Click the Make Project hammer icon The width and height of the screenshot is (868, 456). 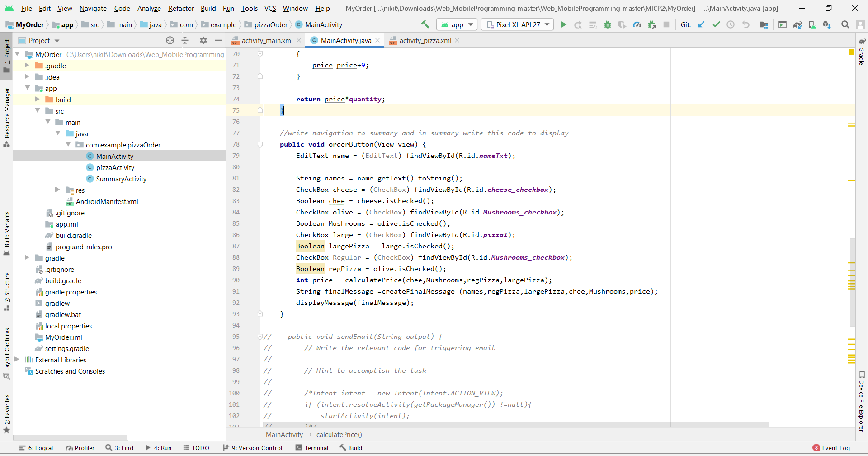click(425, 24)
